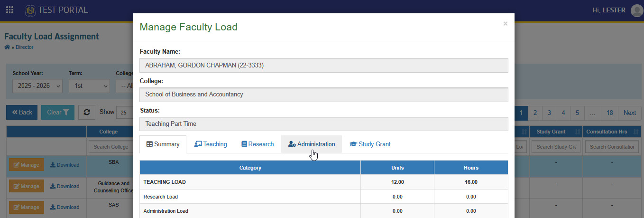Go to page 4 of results
This screenshot has width=644, height=218.
pos(563,113)
